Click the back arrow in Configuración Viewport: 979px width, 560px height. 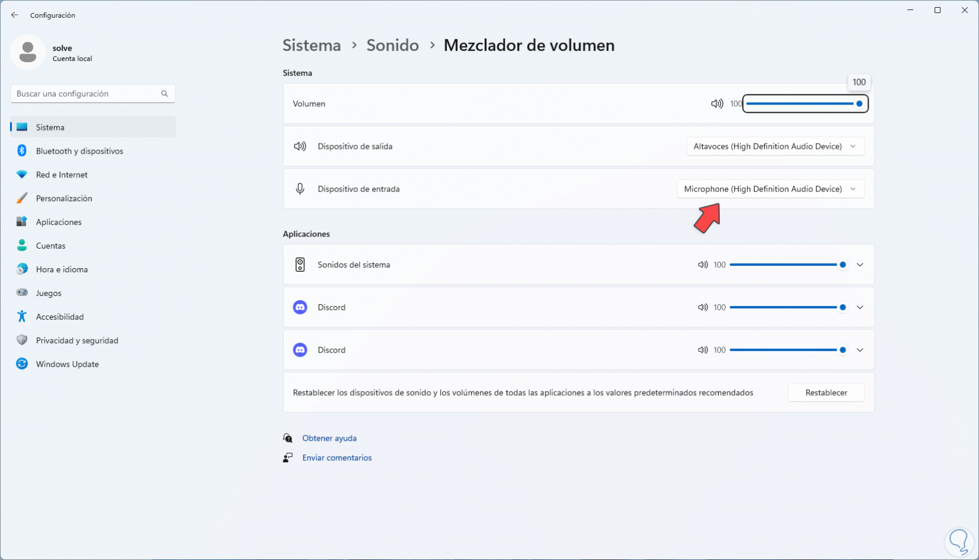pos(15,15)
